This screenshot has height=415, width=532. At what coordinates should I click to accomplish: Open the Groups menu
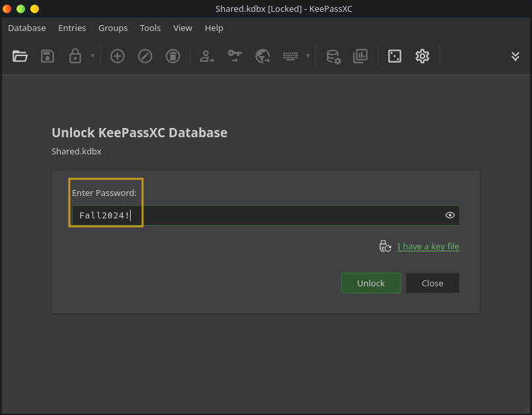[x=113, y=28]
